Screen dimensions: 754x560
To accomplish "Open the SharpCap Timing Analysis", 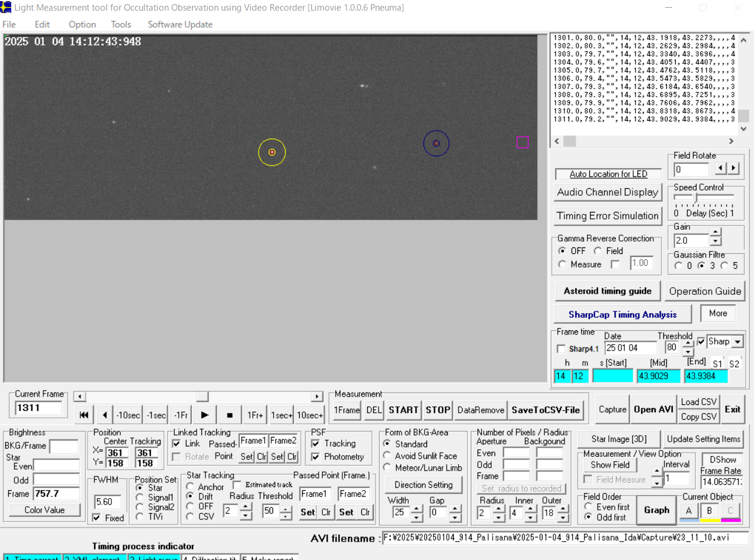I will 622,314.
